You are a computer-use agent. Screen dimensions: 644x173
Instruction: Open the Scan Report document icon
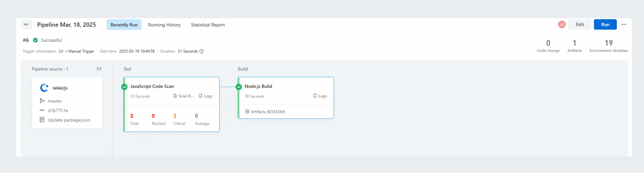point(175,96)
